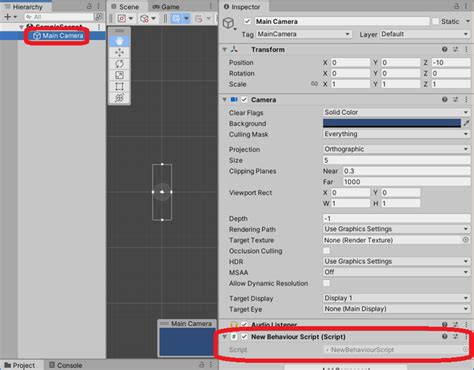This screenshot has height=370, width=474.
Task: Open the HDR dropdown
Action: (x=397, y=261)
